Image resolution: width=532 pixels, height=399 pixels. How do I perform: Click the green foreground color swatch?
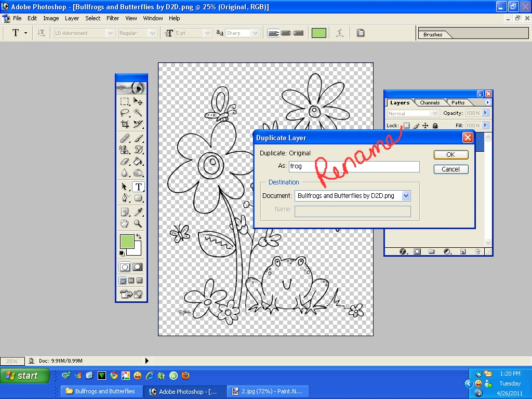[127, 242]
